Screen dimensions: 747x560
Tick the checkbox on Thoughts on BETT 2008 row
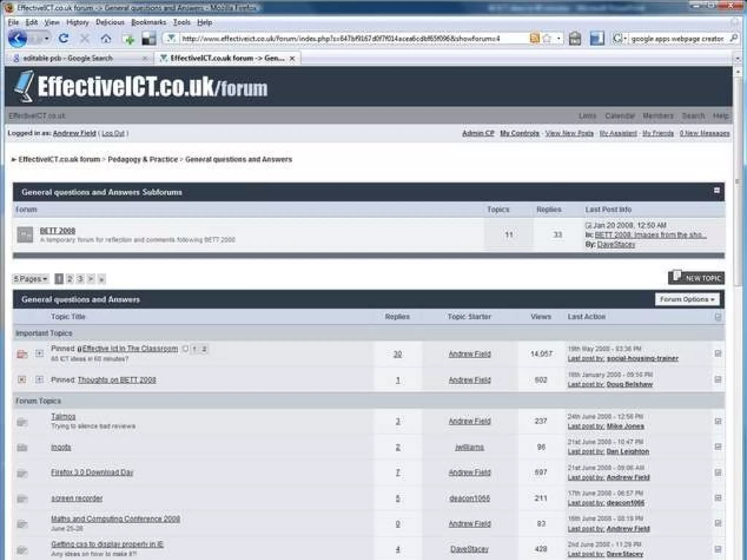pos(718,380)
